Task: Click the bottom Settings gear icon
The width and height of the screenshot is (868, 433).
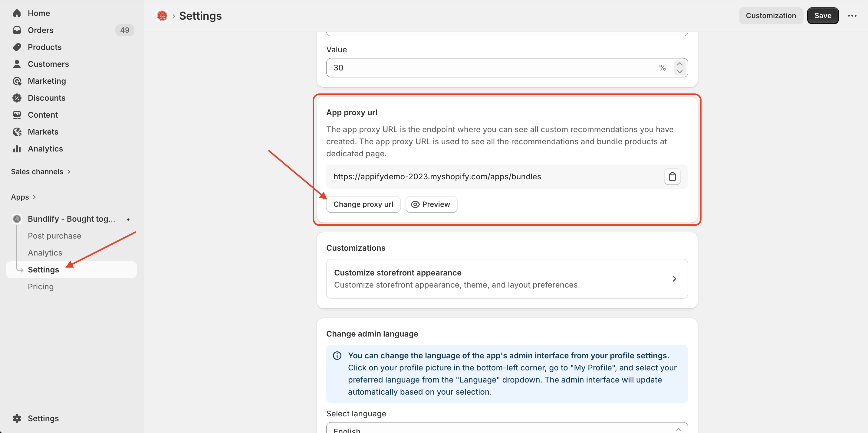Action: [17, 418]
